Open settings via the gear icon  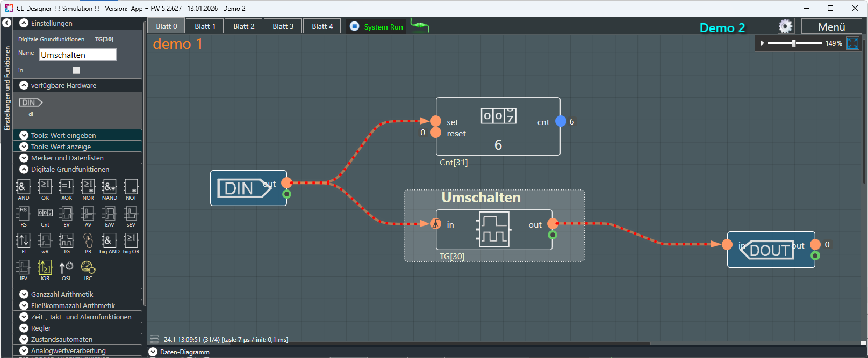tap(785, 26)
